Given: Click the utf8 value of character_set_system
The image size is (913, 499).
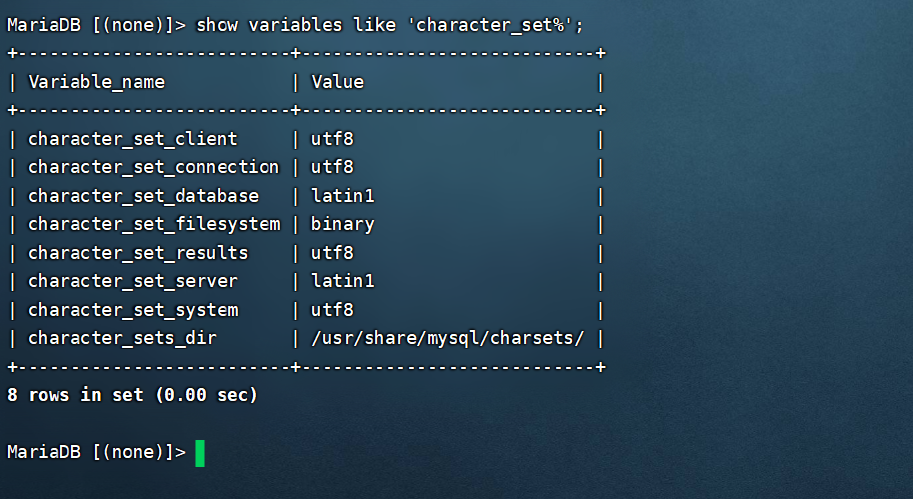Looking at the screenshot, I should [332, 310].
